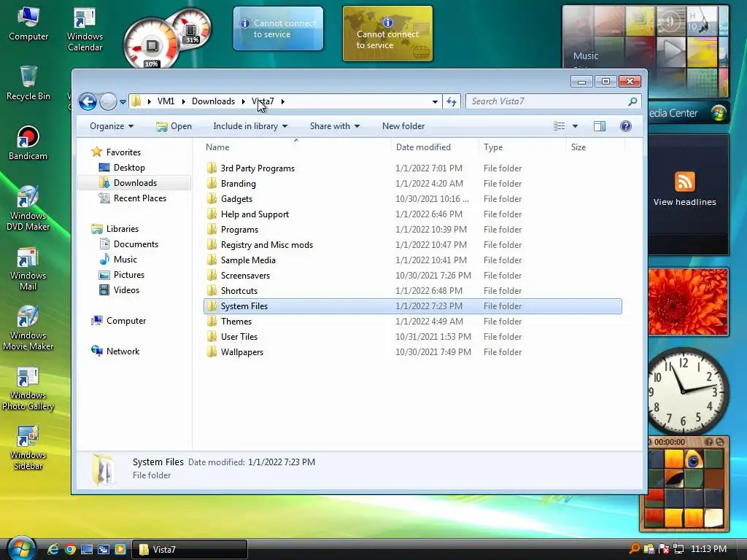Open the Documents library
Viewport: 747px width, 560px height.
(136, 244)
